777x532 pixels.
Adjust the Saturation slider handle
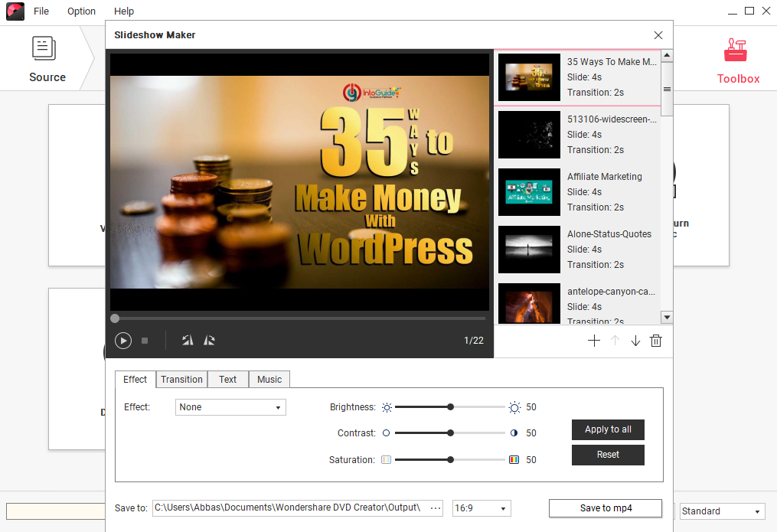pos(450,460)
